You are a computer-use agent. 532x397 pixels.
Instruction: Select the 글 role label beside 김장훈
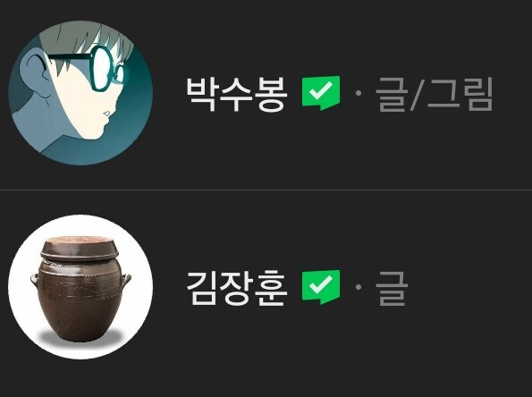[392, 288]
